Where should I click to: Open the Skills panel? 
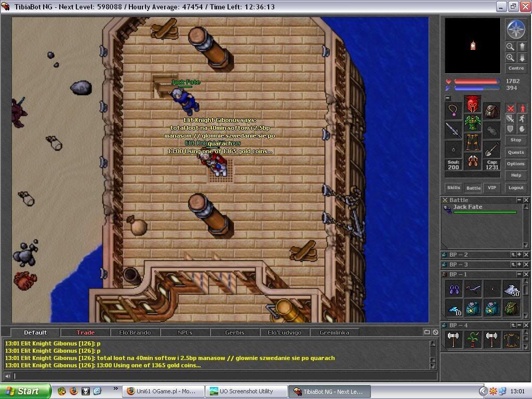(x=454, y=188)
